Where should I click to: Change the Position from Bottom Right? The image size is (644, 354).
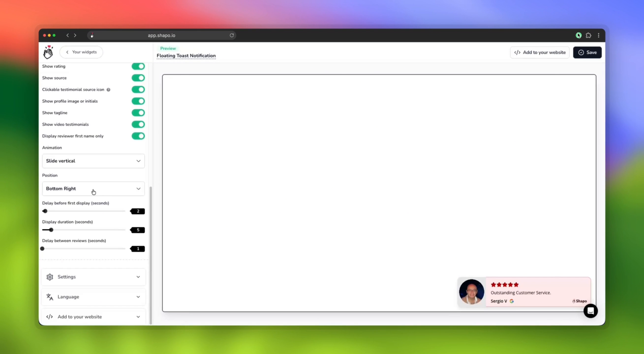coord(93,189)
